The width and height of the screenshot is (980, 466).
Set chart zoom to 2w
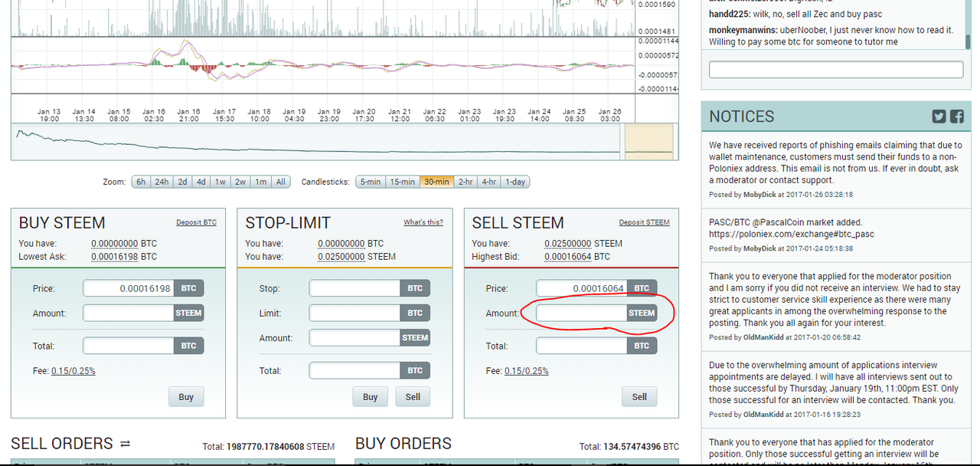(240, 182)
